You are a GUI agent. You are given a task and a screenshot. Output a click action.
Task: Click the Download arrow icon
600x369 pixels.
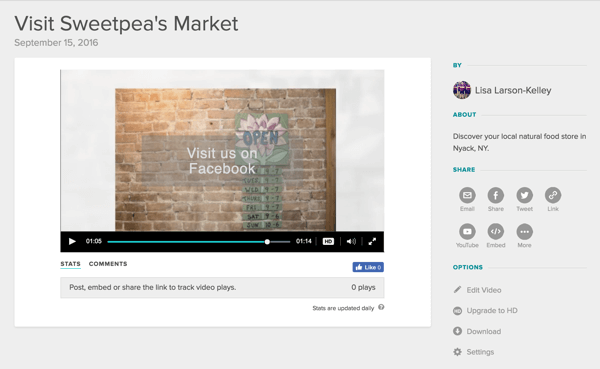[457, 331]
